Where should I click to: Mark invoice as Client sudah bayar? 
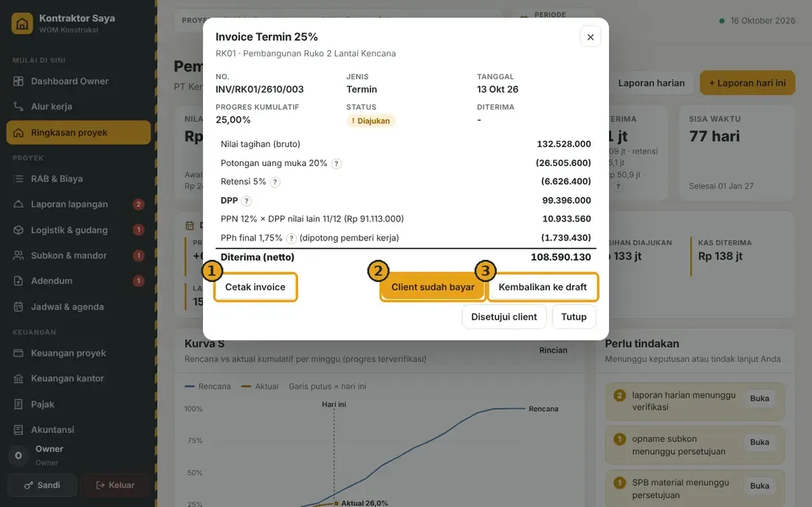click(433, 287)
